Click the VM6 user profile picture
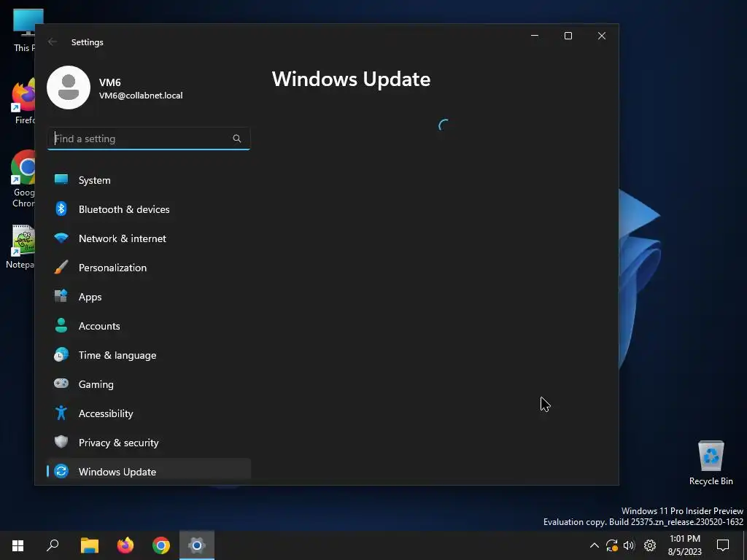This screenshot has width=747, height=560. (69, 87)
